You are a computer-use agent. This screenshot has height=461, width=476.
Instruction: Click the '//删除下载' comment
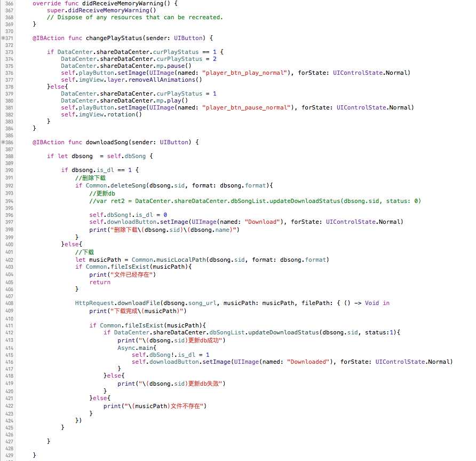click(x=91, y=178)
